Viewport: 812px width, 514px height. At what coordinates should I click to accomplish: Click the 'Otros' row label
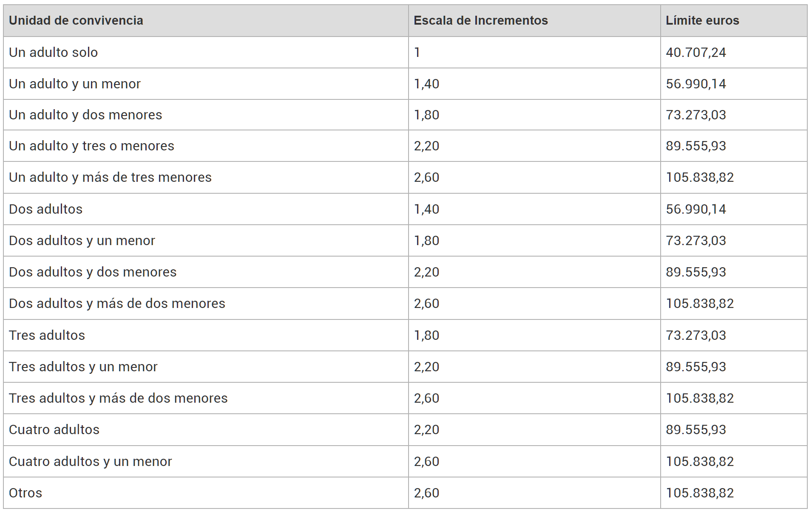click(26, 493)
